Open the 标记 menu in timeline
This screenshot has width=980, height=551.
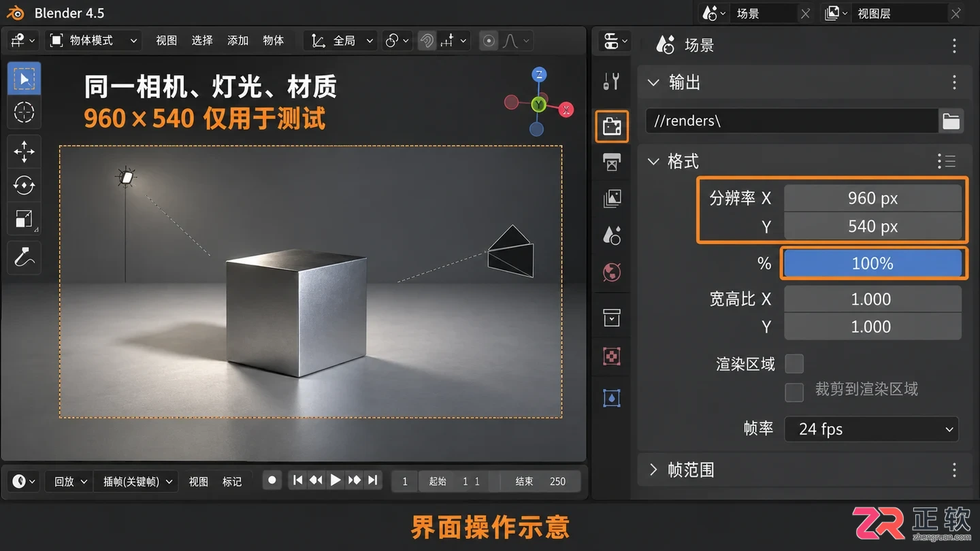coord(232,481)
